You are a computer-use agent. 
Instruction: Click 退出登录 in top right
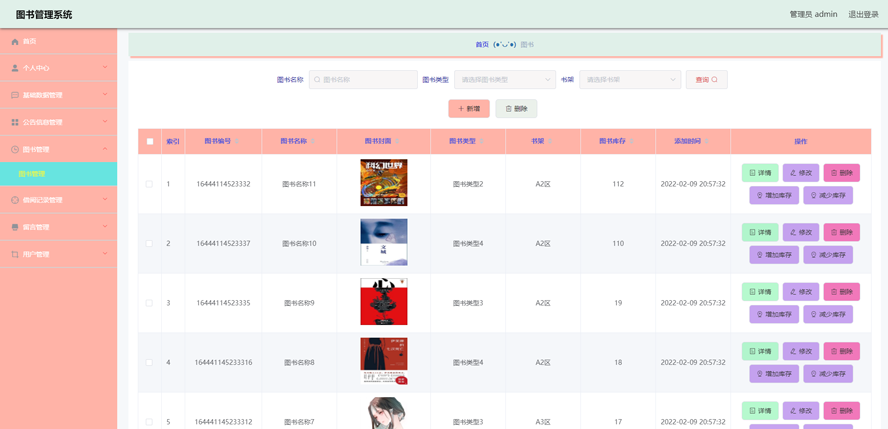click(x=863, y=15)
